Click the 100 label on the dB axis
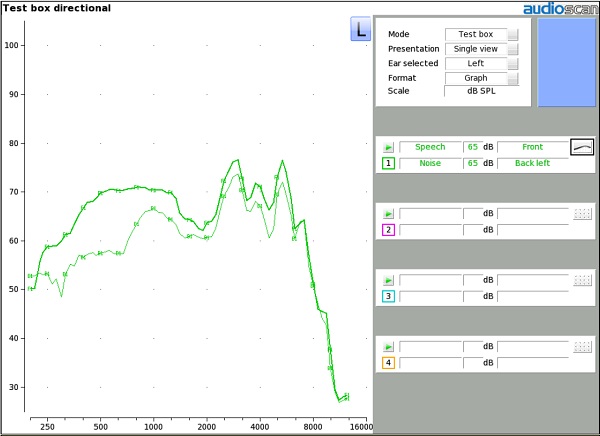 pos(11,45)
